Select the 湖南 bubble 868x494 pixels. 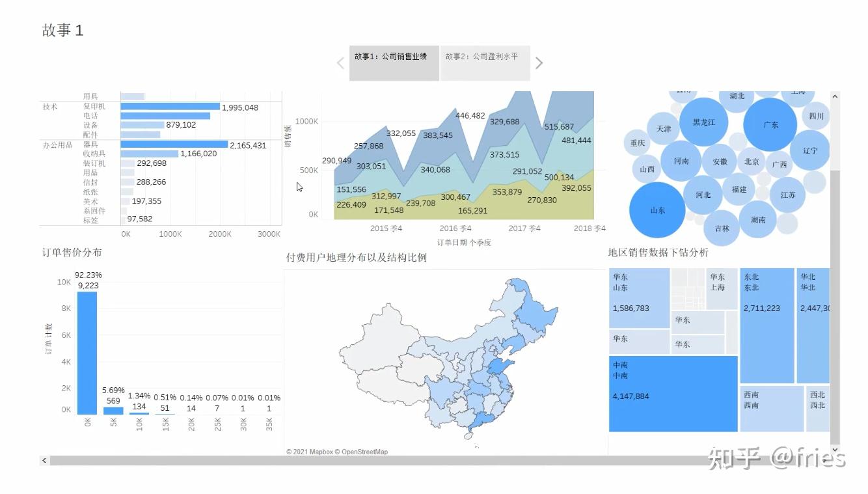click(758, 220)
